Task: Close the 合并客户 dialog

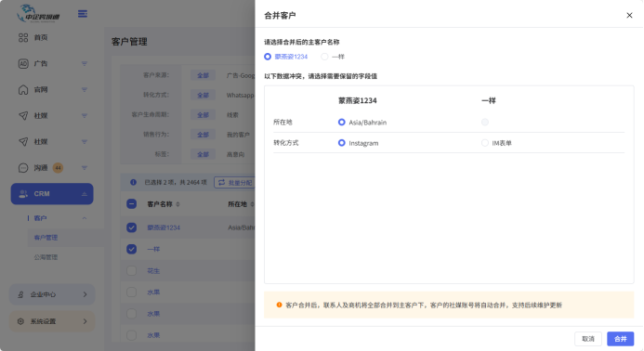Action: coord(629,15)
